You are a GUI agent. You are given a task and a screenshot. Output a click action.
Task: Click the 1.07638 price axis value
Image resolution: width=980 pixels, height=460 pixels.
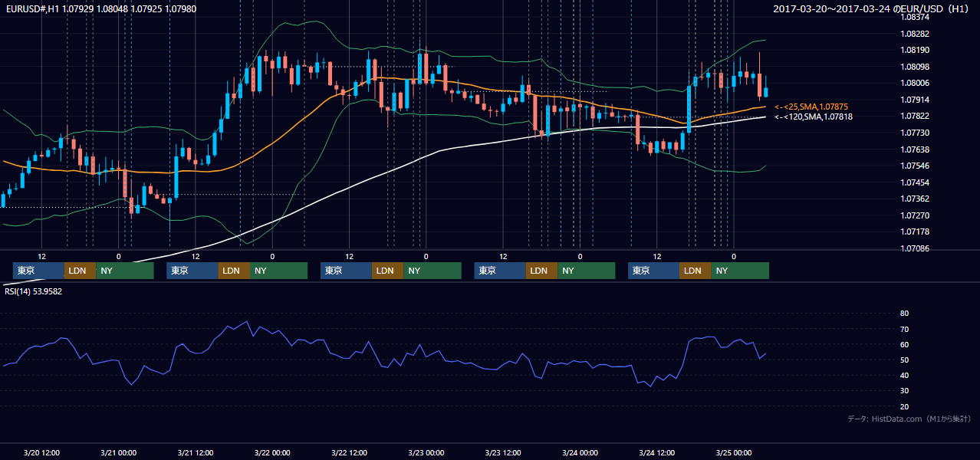pos(915,149)
